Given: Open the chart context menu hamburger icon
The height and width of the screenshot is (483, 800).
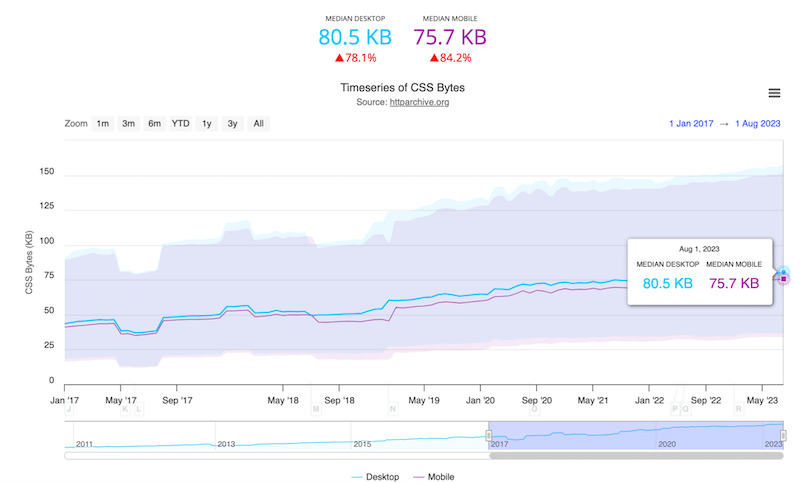Looking at the screenshot, I should tap(773, 93).
